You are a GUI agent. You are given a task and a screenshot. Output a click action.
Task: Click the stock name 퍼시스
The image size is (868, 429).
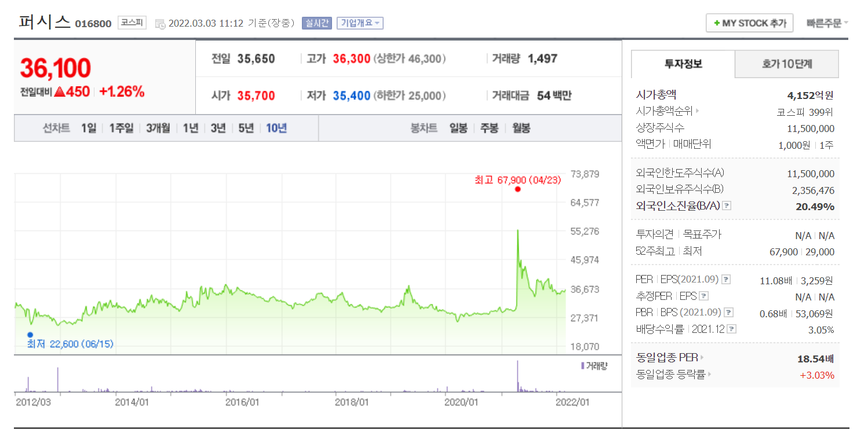click(45, 23)
